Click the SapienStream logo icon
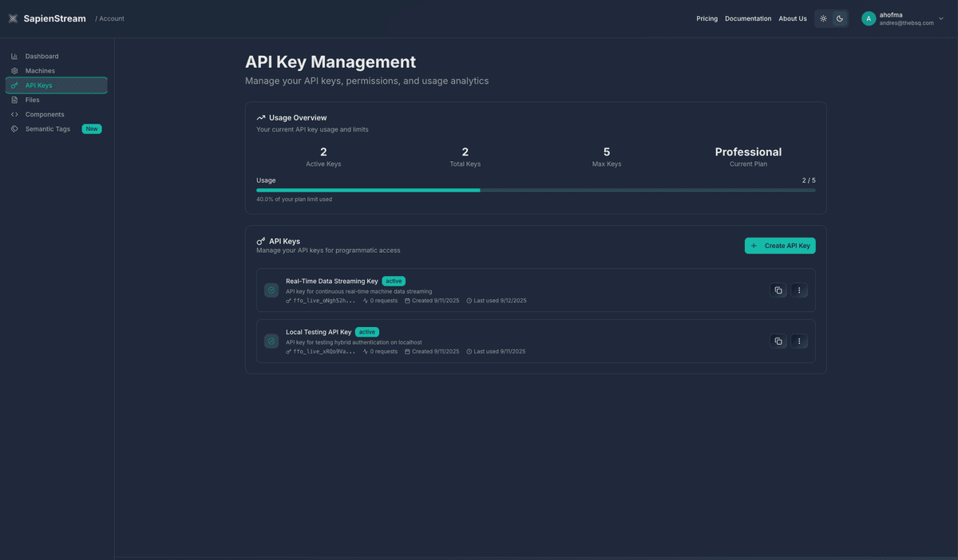This screenshot has height=560, width=958. click(13, 18)
